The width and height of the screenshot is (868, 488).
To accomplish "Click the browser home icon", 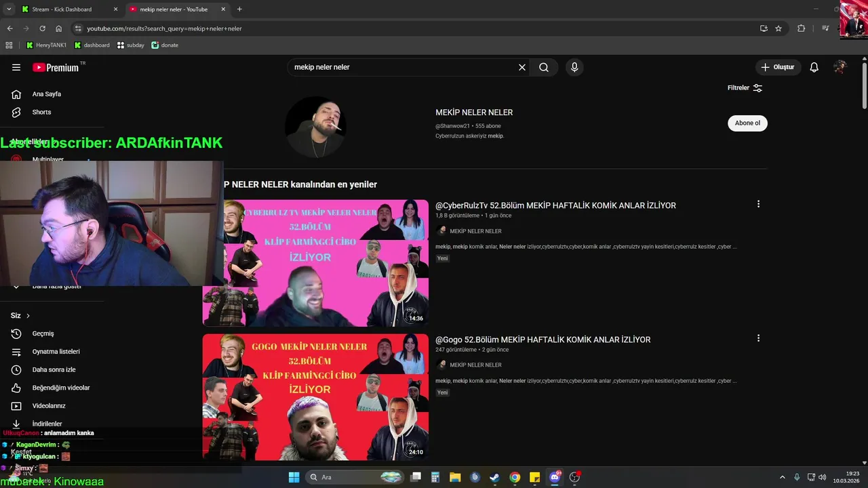I will click(x=58, y=28).
